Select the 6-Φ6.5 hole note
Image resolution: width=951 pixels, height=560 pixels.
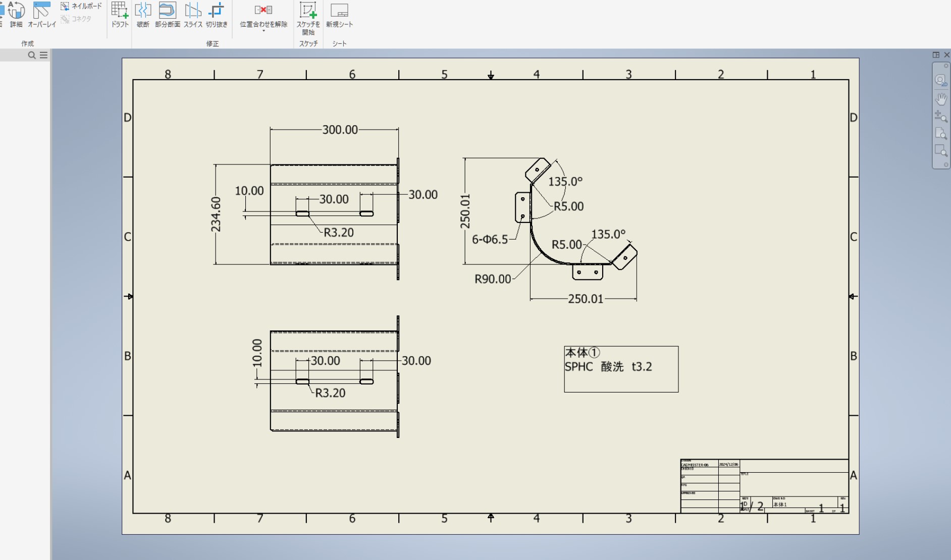[490, 240]
